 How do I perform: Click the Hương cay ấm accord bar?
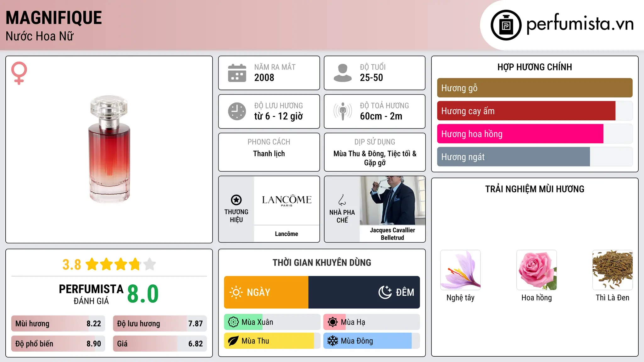(x=535, y=111)
